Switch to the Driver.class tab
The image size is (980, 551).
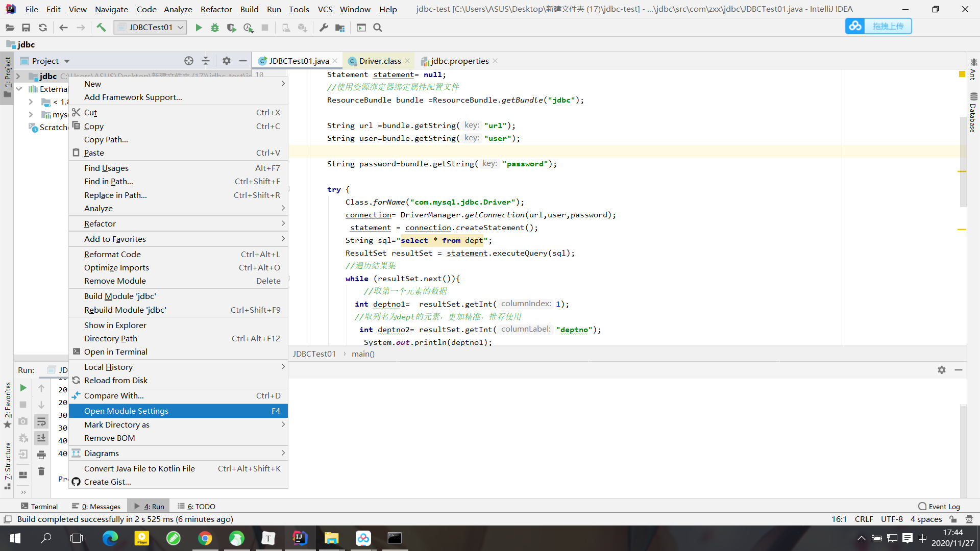[x=380, y=61]
